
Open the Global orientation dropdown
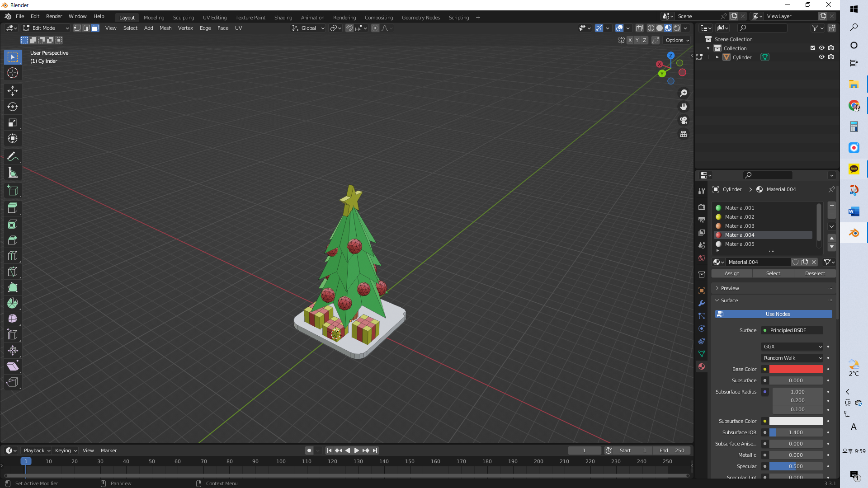coord(308,28)
